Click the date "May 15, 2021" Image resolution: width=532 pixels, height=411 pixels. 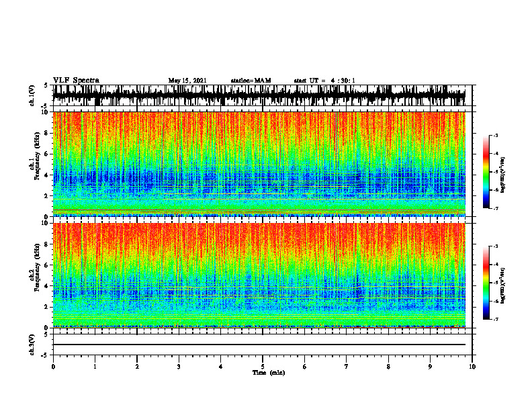tap(187, 81)
